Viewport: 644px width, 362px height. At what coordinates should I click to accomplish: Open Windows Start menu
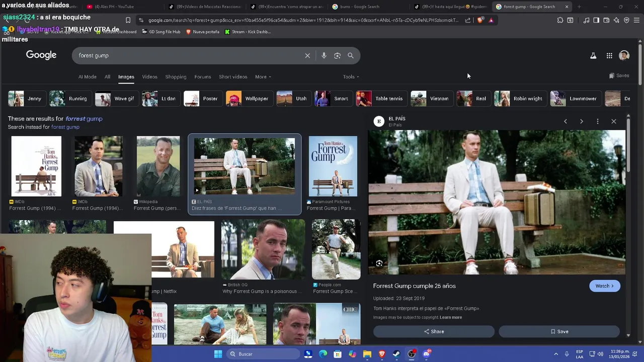[218, 354]
